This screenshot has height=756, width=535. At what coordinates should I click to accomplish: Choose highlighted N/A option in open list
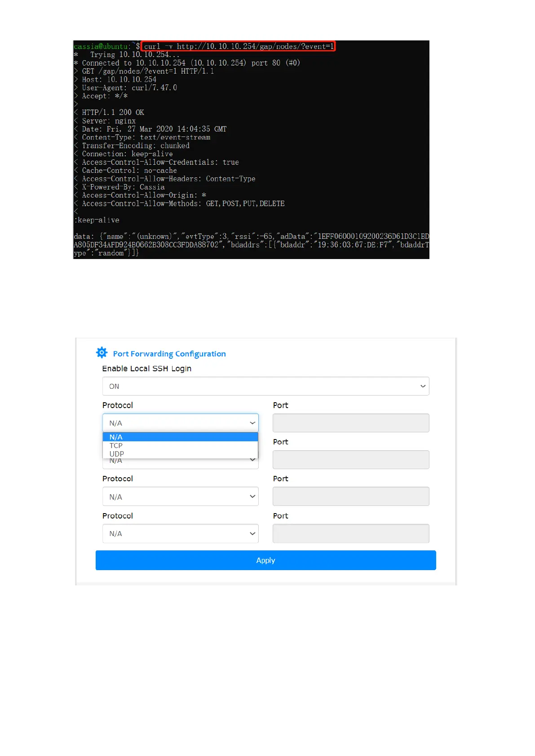coord(180,437)
